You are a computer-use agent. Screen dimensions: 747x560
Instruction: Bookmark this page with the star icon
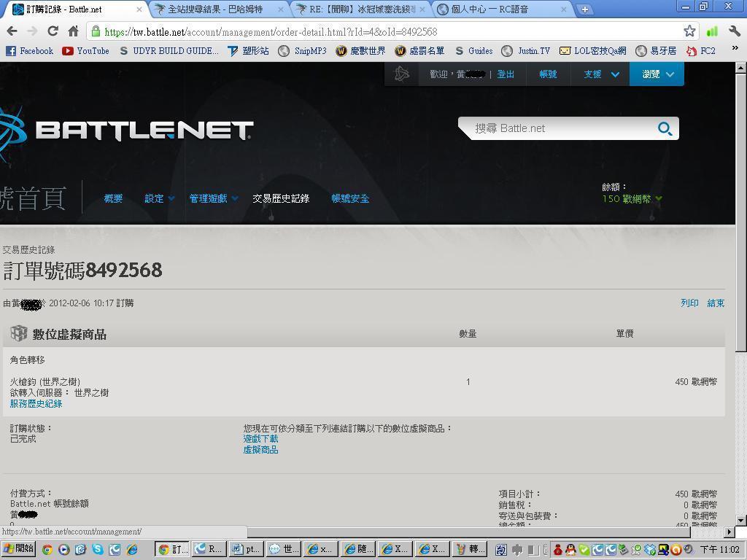pos(689,31)
